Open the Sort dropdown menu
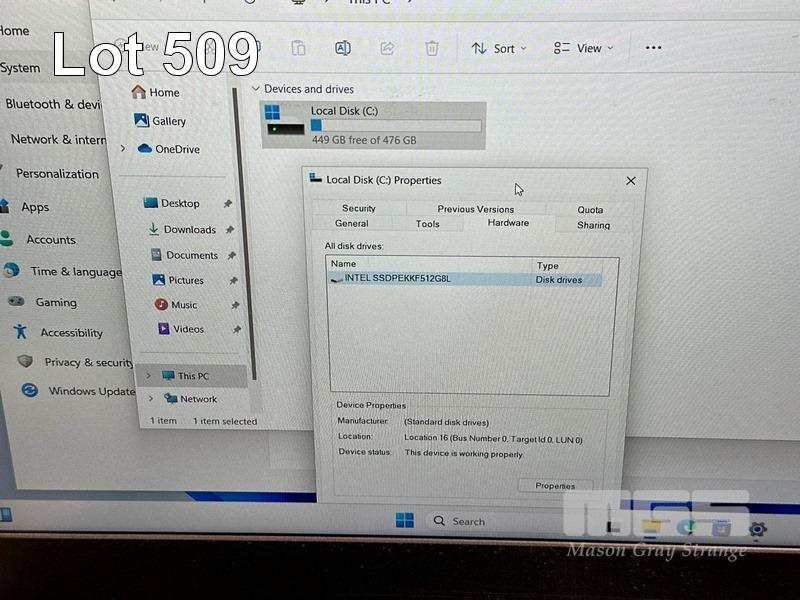This screenshot has height=600, width=800. [x=499, y=48]
